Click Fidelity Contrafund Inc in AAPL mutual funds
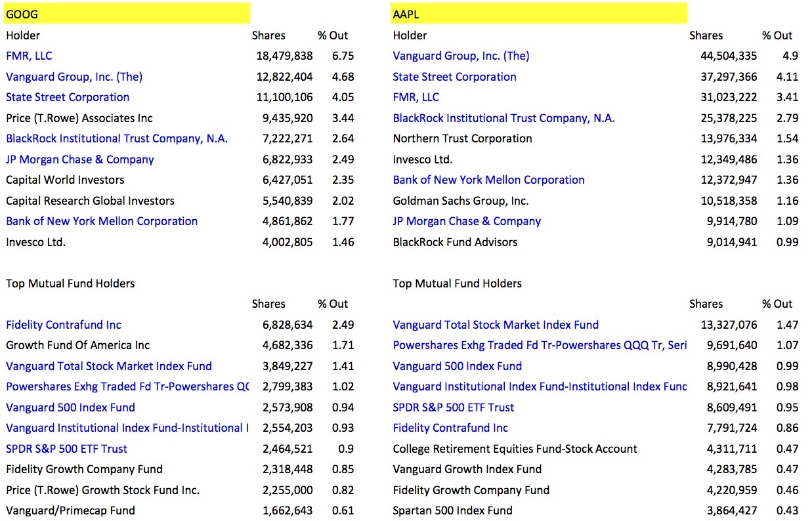This screenshot has width=812, height=521. coord(450,428)
